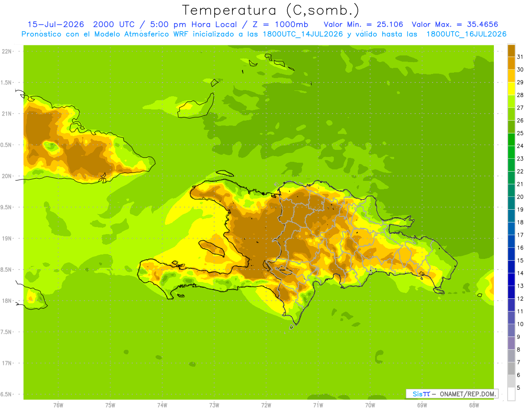The image size is (532, 411).
Task: Click the lime swatch between 27 and 28
Action: [x=511, y=101]
